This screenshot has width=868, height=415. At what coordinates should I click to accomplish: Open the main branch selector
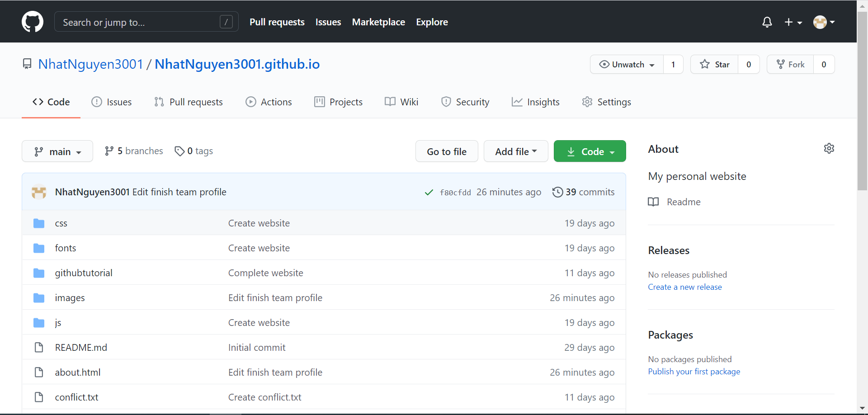[x=57, y=151]
